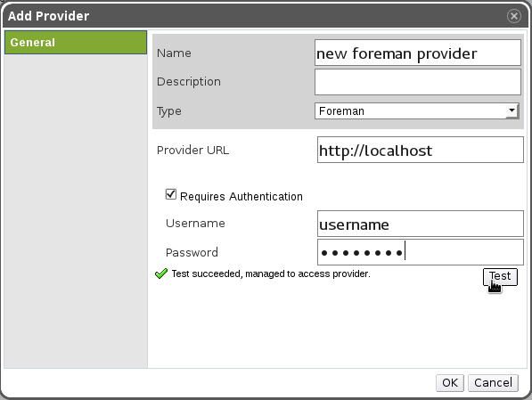Click into the Description field
This screenshot has height=400, width=532.
point(418,82)
